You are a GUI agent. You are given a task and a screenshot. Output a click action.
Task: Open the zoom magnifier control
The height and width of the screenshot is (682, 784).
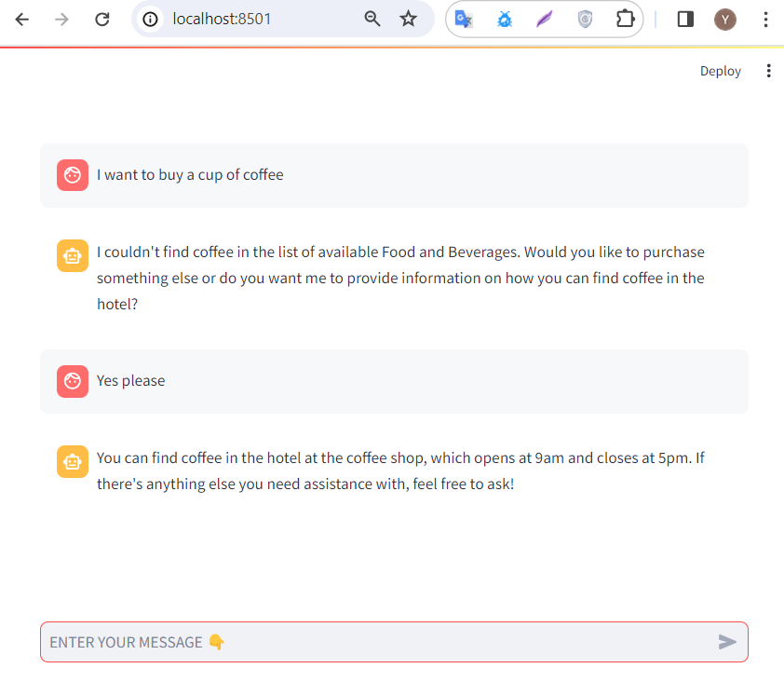tap(372, 19)
